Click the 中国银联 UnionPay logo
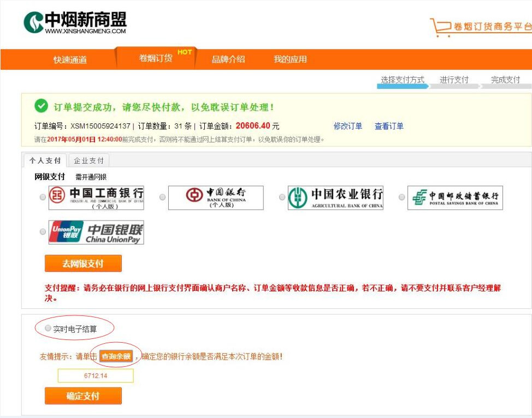 click(x=96, y=232)
